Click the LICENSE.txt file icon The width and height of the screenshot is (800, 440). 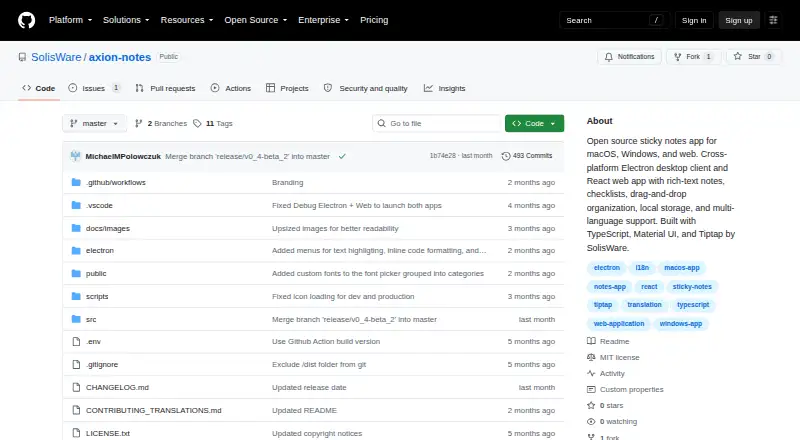(x=76, y=433)
